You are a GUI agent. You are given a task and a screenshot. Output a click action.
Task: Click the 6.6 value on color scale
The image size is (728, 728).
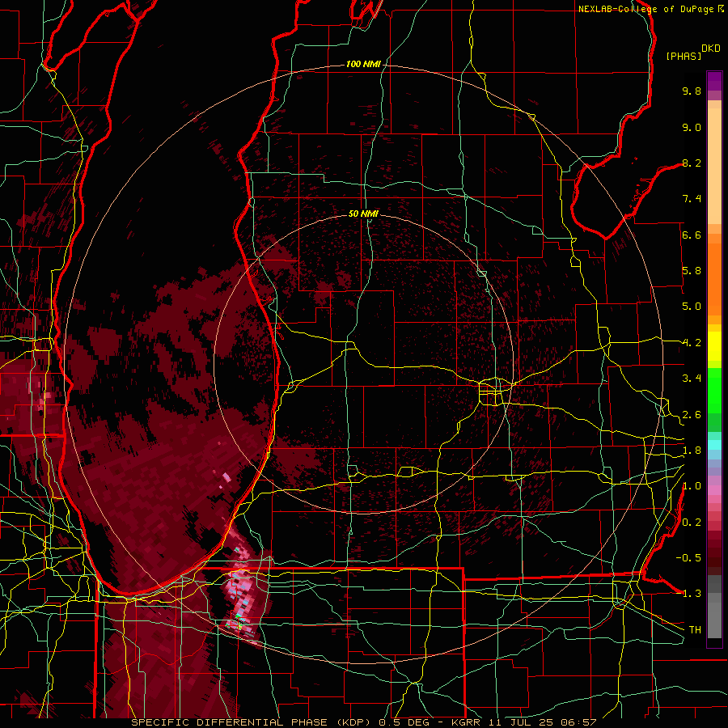[692, 235]
